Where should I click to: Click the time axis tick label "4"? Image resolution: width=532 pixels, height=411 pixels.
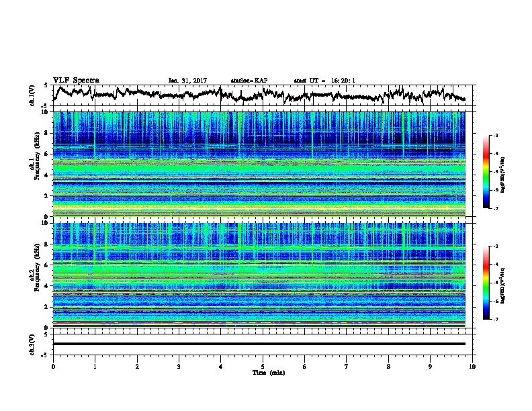tap(221, 367)
